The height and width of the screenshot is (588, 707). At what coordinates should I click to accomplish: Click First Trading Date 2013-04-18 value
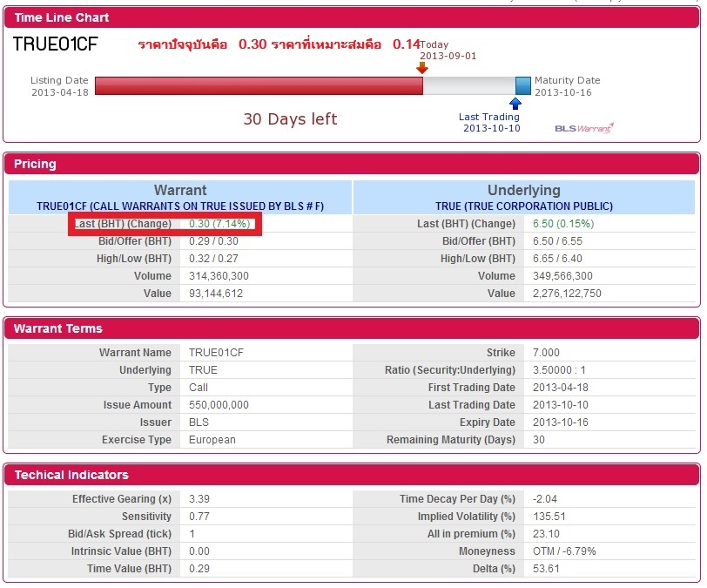[x=561, y=387]
